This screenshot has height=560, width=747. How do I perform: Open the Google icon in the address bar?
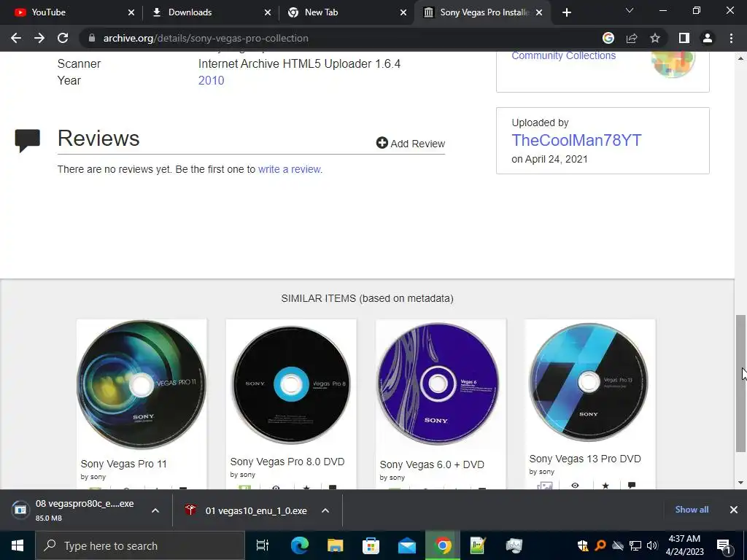click(x=608, y=38)
